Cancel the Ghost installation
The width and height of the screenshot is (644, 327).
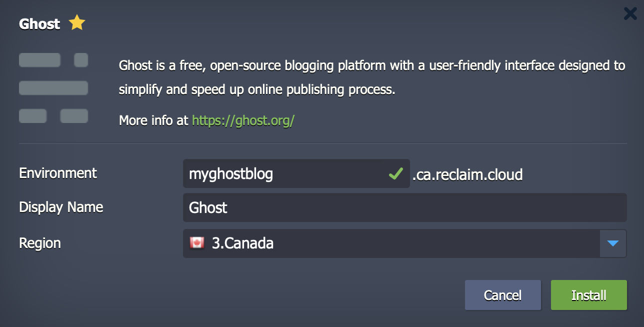click(x=503, y=295)
